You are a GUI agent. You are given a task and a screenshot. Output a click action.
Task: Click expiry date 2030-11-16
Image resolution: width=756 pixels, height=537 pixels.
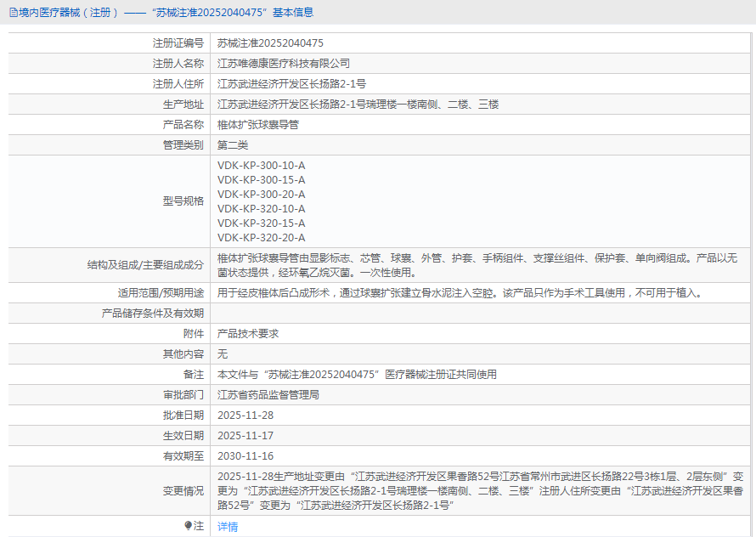(x=245, y=456)
